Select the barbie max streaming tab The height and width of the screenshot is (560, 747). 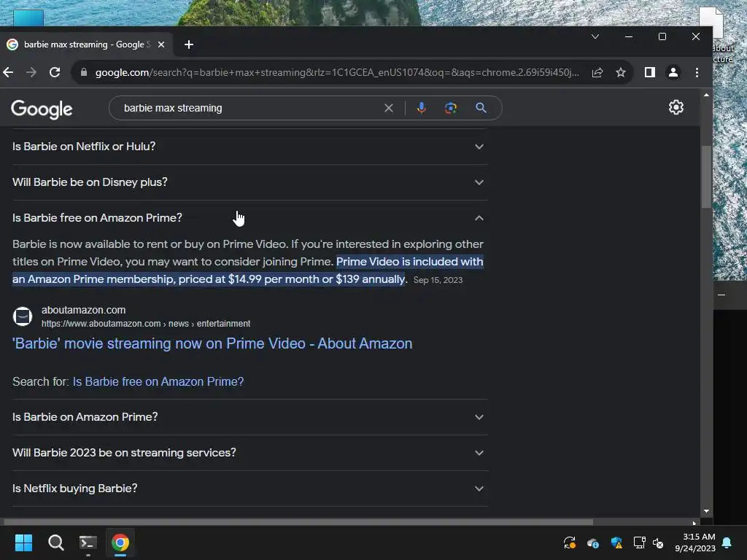[x=86, y=44]
